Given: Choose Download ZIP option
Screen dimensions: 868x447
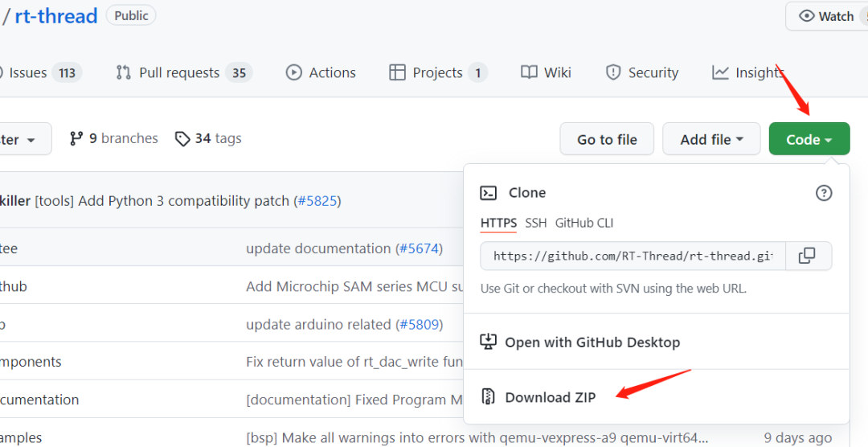Looking at the screenshot, I should (x=550, y=397).
